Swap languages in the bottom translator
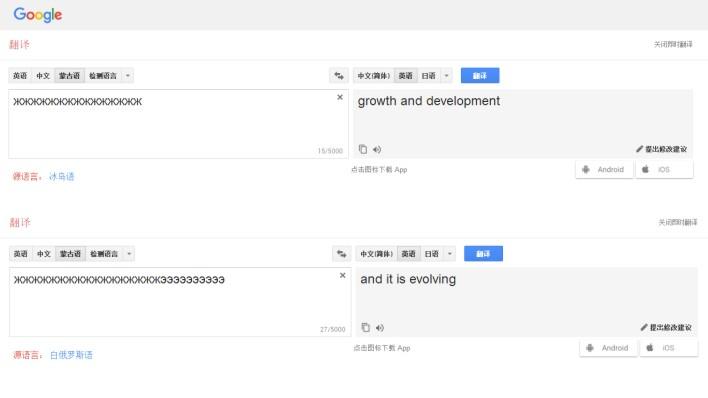 coord(342,254)
